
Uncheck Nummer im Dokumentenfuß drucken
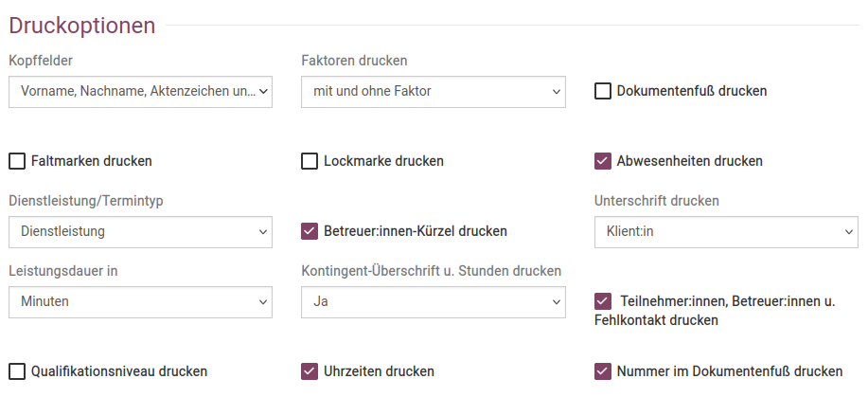pyautogui.click(x=603, y=371)
